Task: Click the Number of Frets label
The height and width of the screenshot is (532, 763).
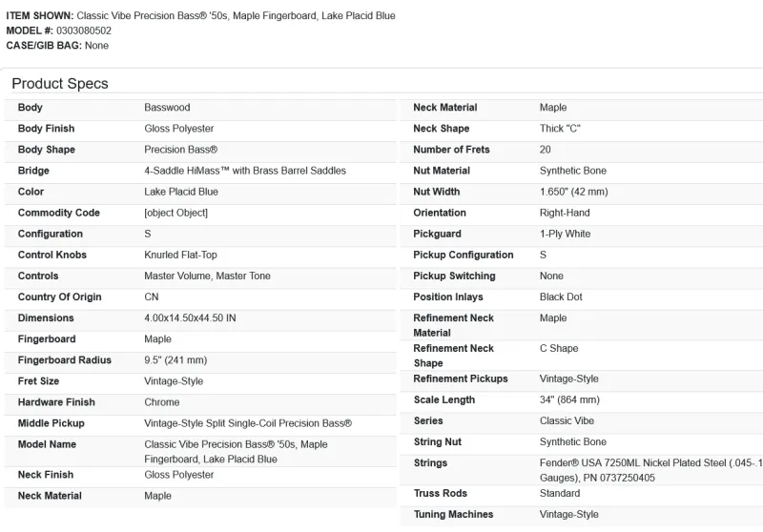Action: (451, 150)
